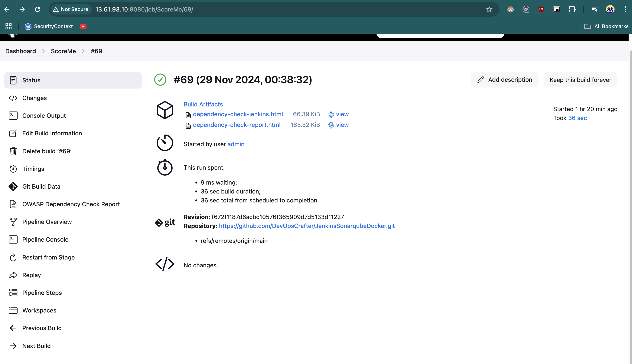Open the YouTube bookmark icon

click(83, 26)
